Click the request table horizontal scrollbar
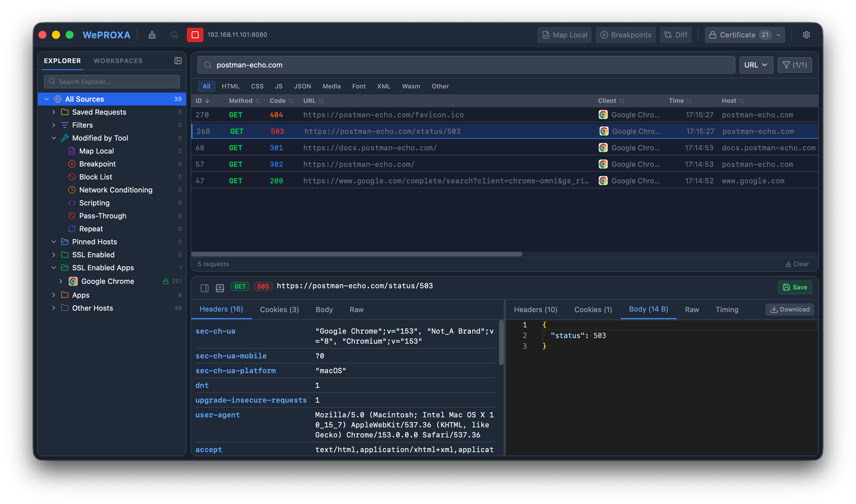The width and height of the screenshot is (856, 504). [x=357, y=254]
